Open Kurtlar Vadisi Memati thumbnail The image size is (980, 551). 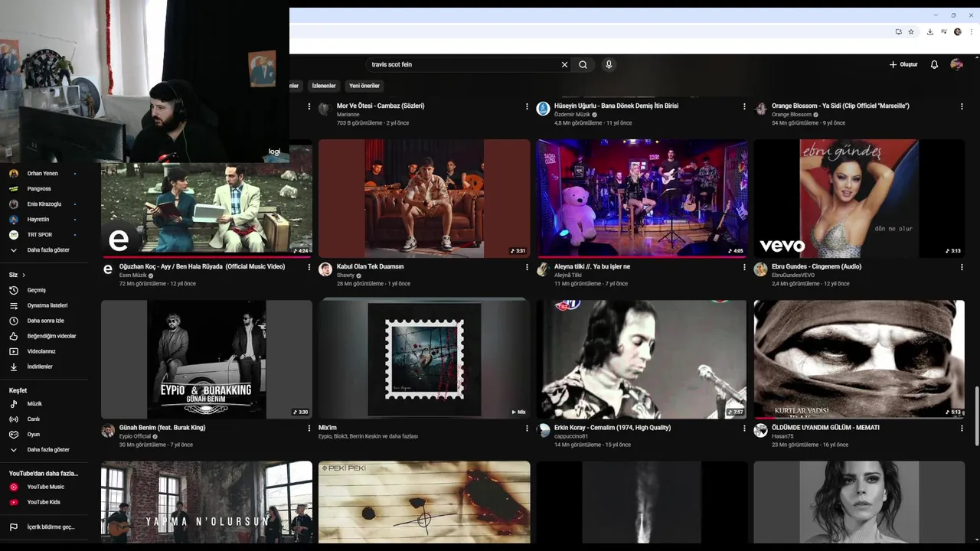[859, 359]
